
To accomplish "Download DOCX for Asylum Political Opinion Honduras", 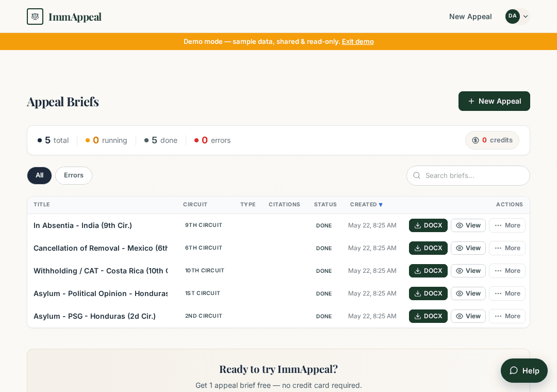I will (428, 293).
